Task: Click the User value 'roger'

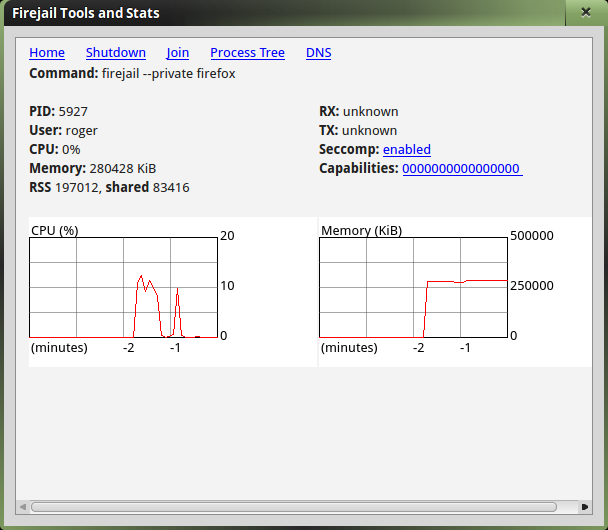Action: [81, 130]
